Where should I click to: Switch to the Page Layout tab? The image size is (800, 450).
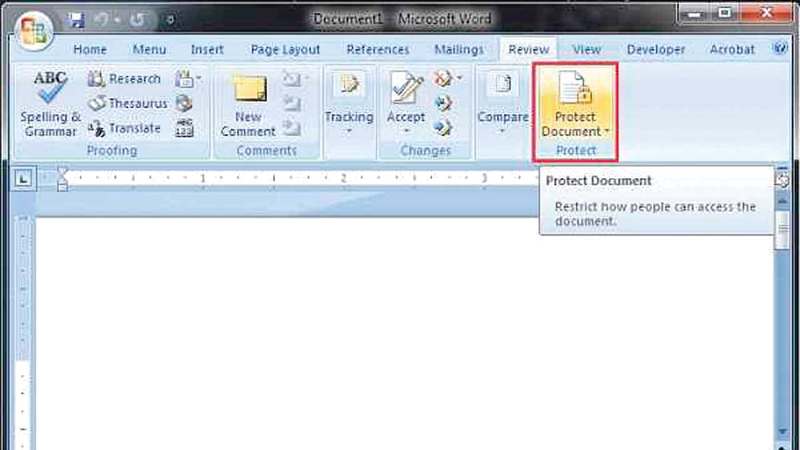coord(285,49)
